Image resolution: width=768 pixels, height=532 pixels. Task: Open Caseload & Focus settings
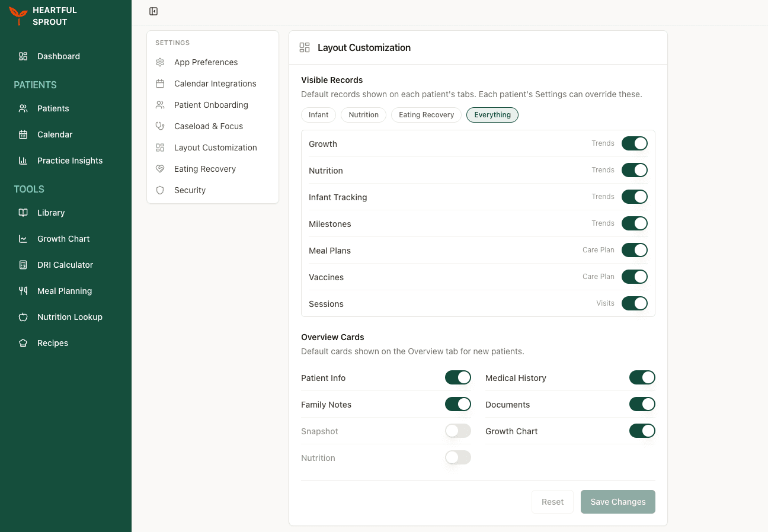(213, 126)
